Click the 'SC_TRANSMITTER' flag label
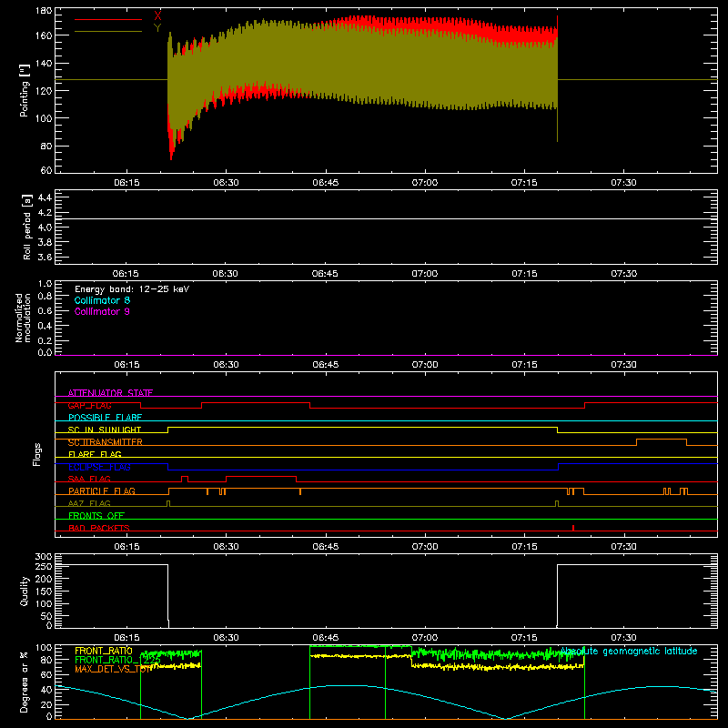The height and width of the screenshot is (728, 728). click(x=106, y=442)
